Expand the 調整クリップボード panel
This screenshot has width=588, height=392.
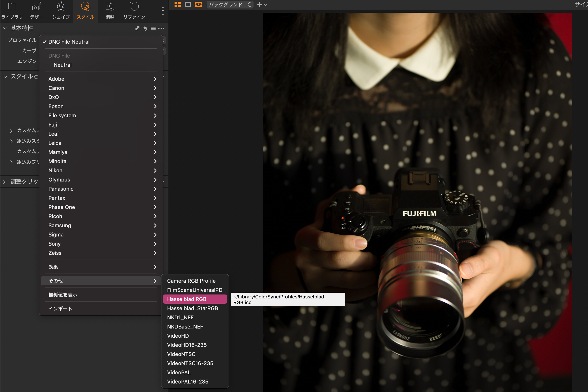[5, 182]
